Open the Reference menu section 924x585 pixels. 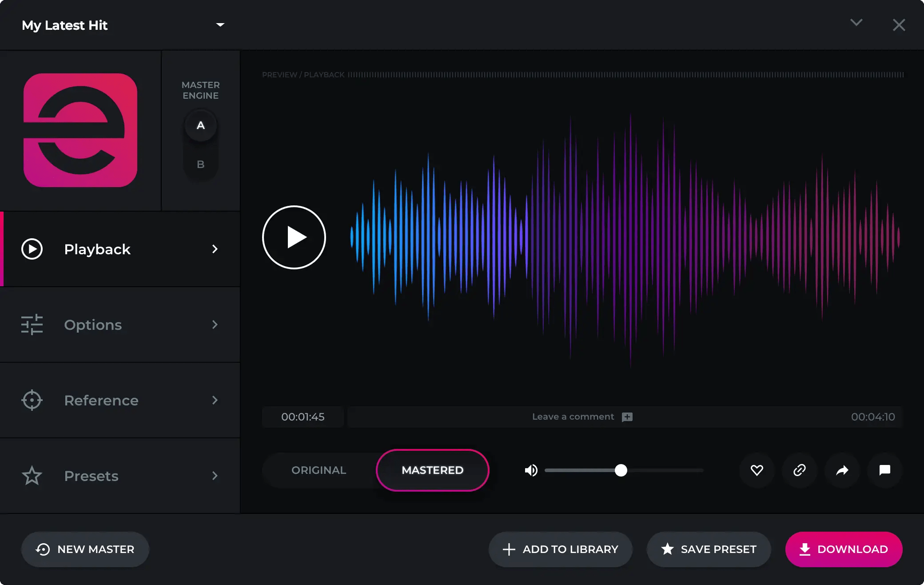pyautogui.click(x=120, y=401)
